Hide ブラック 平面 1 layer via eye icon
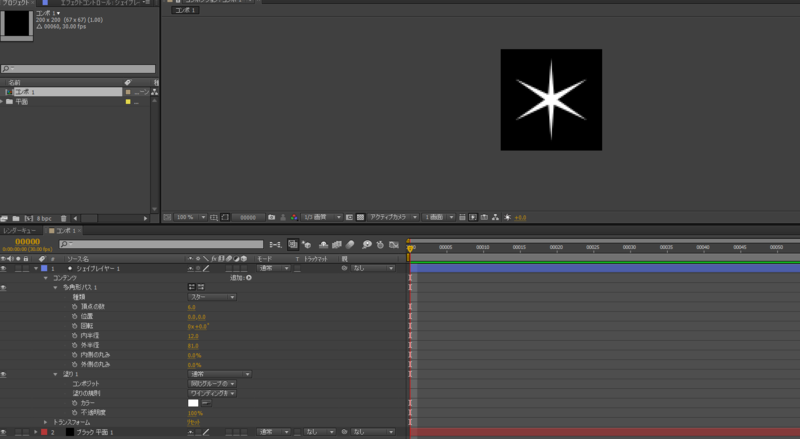 point(4,432)
